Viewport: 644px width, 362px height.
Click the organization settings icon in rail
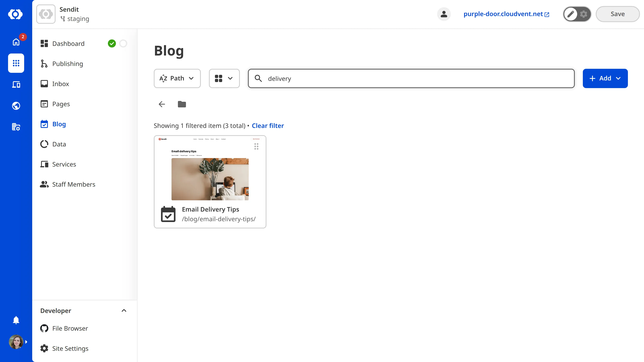tap(16, 127)
